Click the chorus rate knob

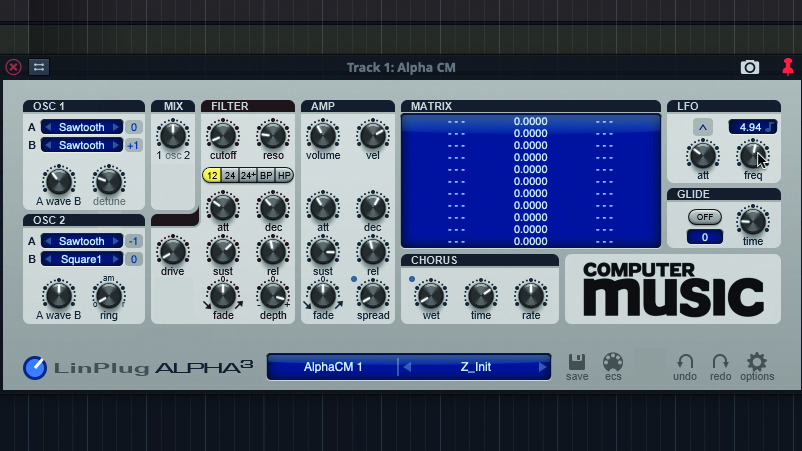click(531, 295)
